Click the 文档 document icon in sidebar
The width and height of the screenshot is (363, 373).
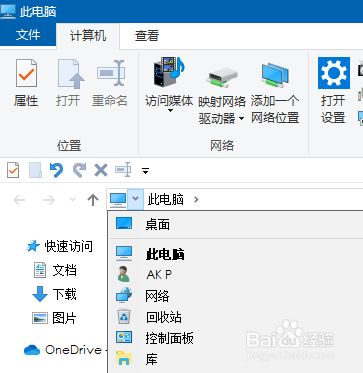[x=40, y=270]
